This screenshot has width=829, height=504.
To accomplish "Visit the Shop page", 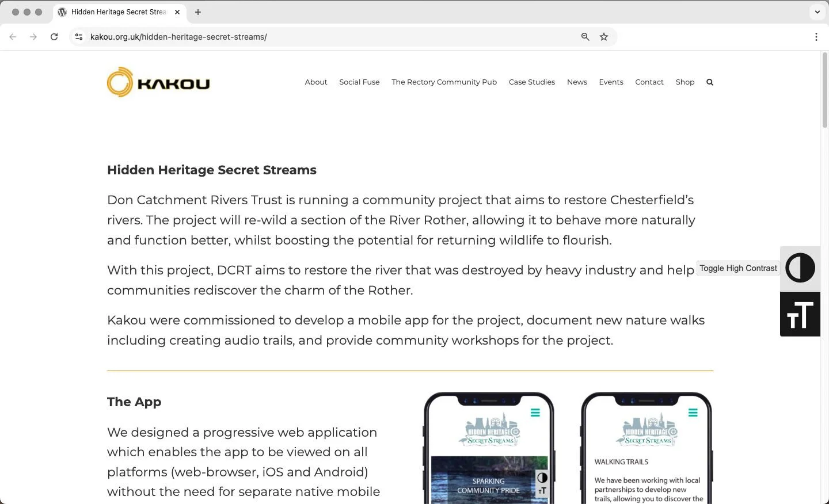I will point(685,82).
